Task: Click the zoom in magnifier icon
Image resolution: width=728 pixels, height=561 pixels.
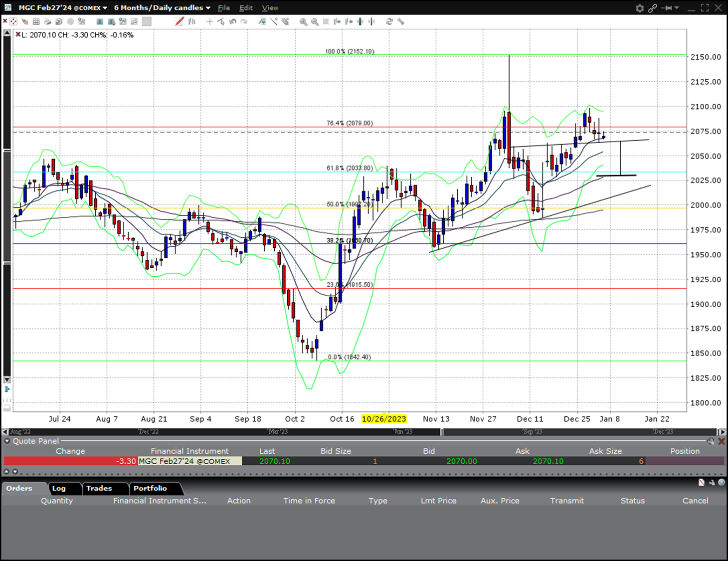Action: [303, 21]
